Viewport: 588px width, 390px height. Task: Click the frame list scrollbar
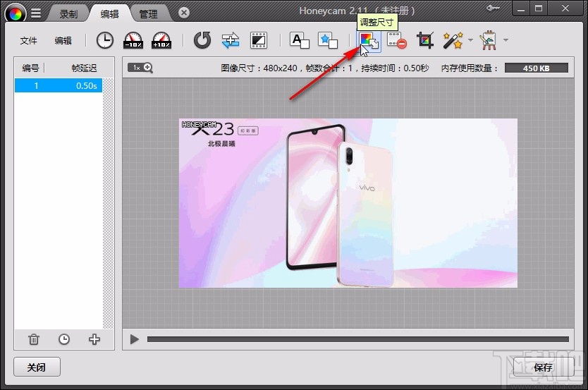[x=108, y=203]
